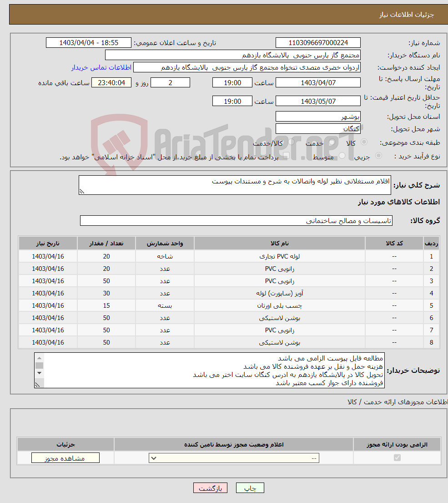The width and height of the screenshot is (448, 503).
Task: Select the کالا radio button
Action: click(364, 142)
